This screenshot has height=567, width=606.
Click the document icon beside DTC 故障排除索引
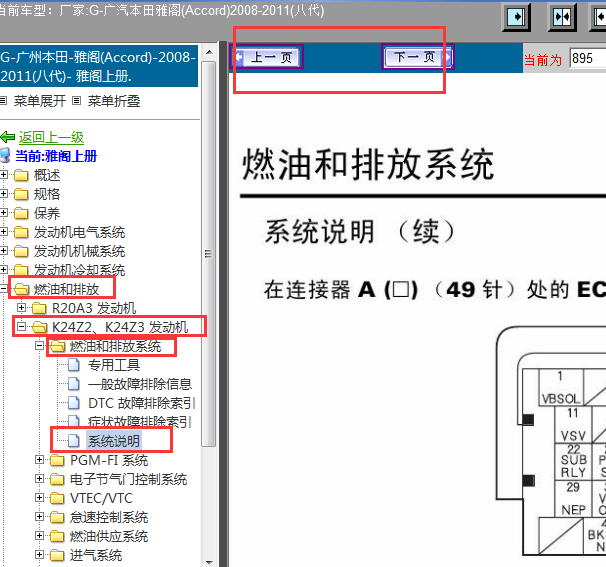click(73, 403)
